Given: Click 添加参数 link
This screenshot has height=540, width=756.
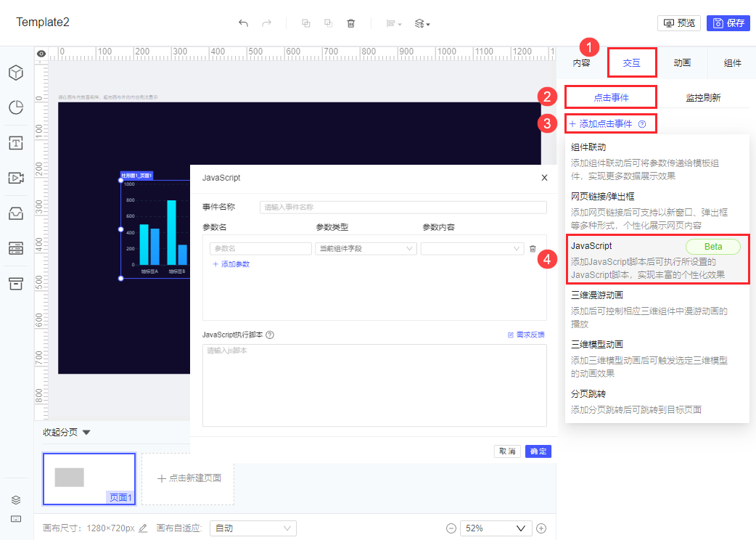Looking at the screenshot, I should [231, 264].
